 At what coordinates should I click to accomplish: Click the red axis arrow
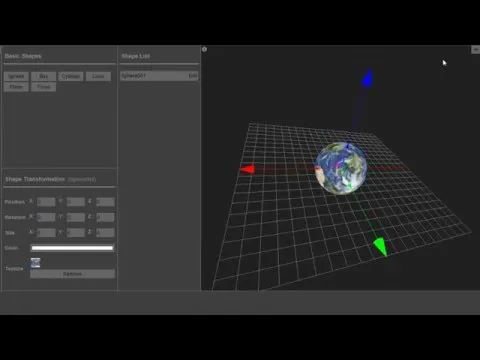coord(247,169)
